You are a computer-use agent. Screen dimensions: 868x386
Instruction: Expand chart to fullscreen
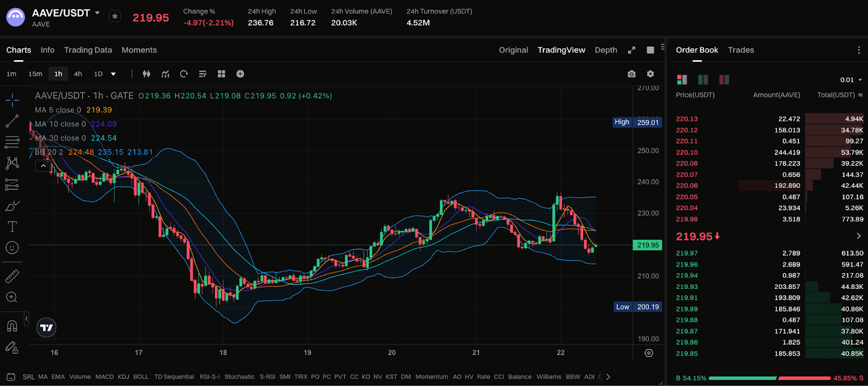(x=631, y=50)
